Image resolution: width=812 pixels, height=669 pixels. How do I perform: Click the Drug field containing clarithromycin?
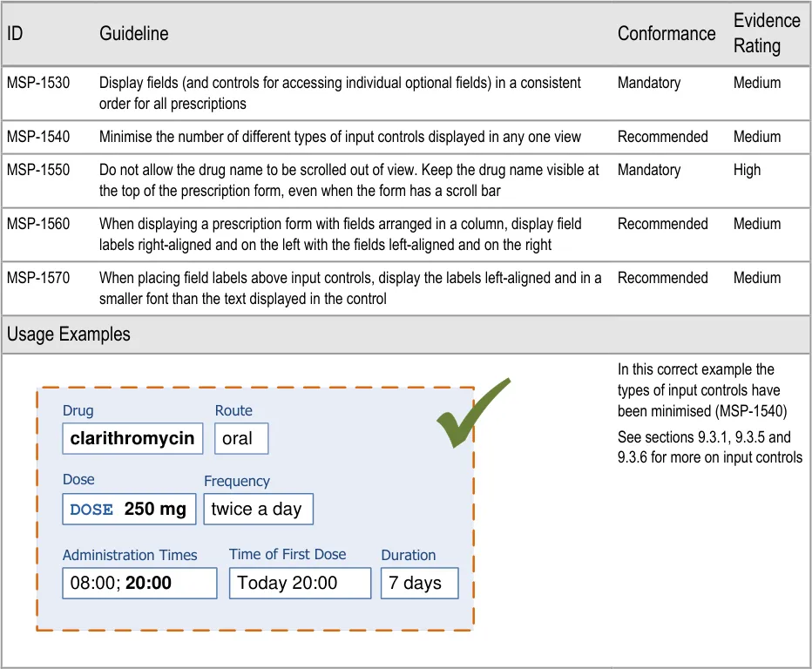point(132,438)
